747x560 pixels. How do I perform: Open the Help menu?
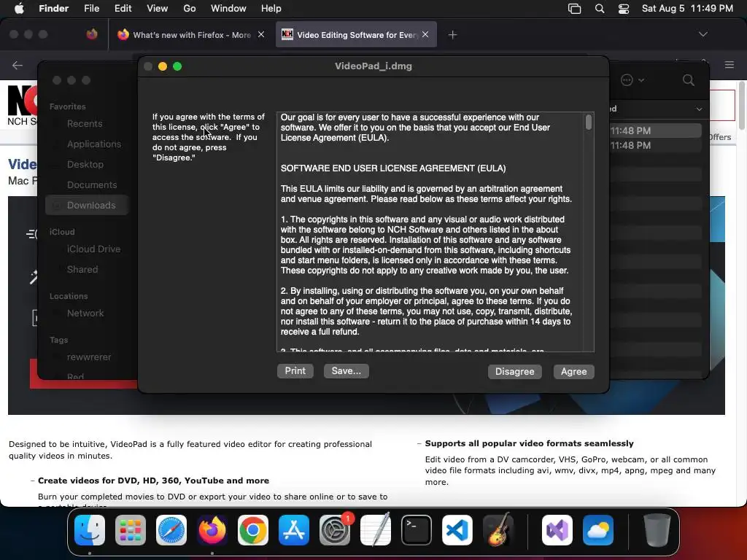click(271, 8)
